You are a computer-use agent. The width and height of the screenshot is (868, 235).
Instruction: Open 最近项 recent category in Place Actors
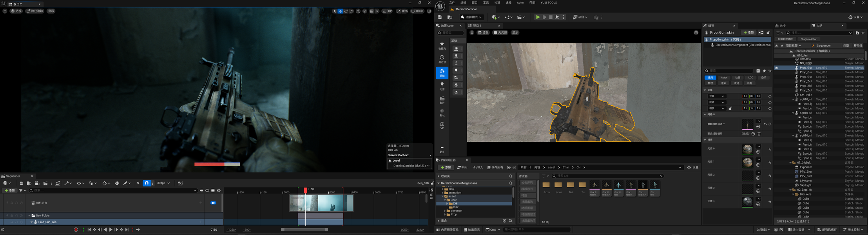[442, 59]
